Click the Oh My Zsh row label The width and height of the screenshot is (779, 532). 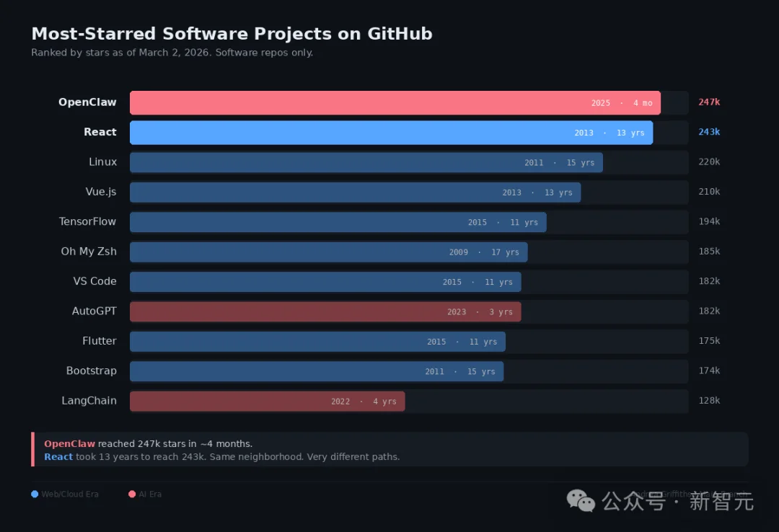[88, 252]
